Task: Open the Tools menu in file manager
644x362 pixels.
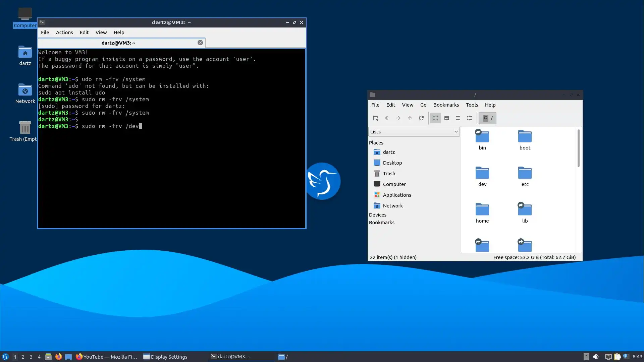Action: coord(472,105)
